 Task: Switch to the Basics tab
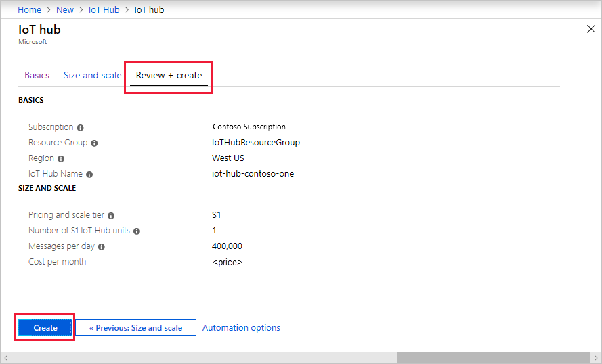tap(37, 75)
